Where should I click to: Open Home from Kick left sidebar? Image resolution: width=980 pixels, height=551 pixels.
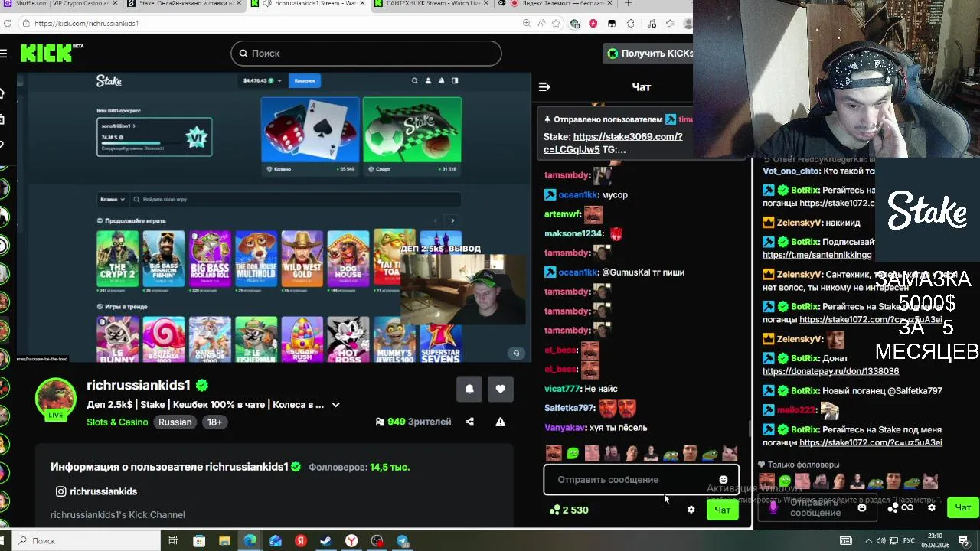pos(2,93)
